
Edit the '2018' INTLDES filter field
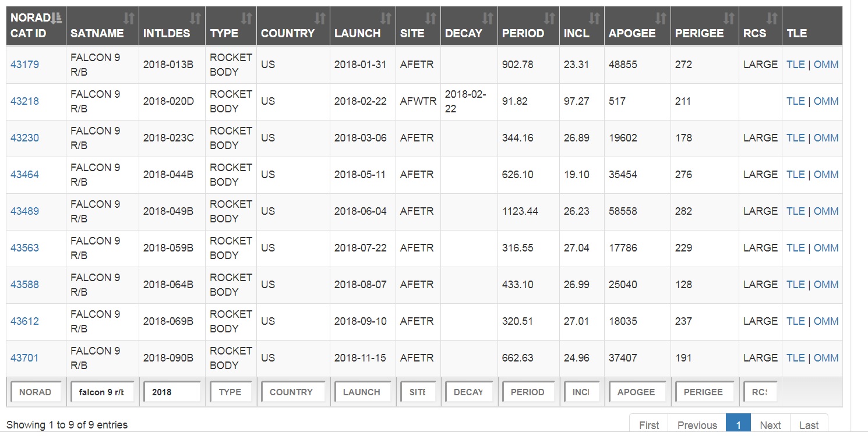coord(172,392)
